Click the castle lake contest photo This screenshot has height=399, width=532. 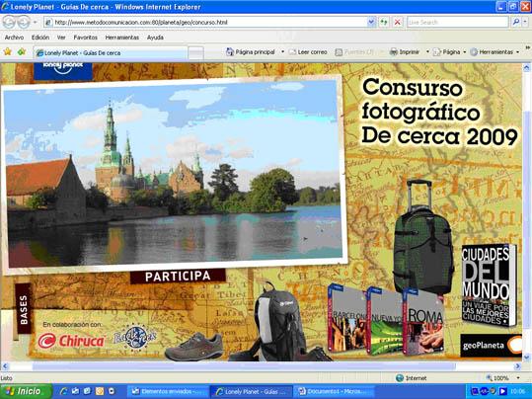(174, 174)
